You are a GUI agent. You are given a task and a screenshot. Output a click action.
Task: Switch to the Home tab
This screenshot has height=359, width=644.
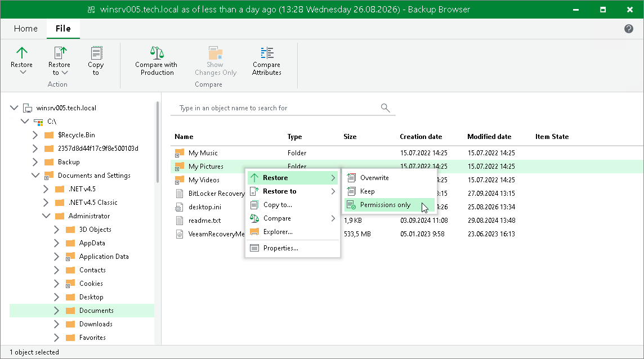point(26,28)
